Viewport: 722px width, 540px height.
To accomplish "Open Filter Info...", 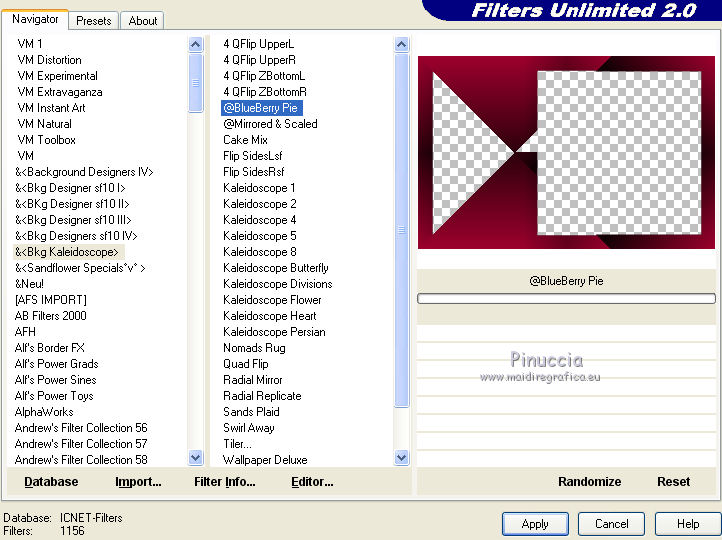I will coord(225,482).
